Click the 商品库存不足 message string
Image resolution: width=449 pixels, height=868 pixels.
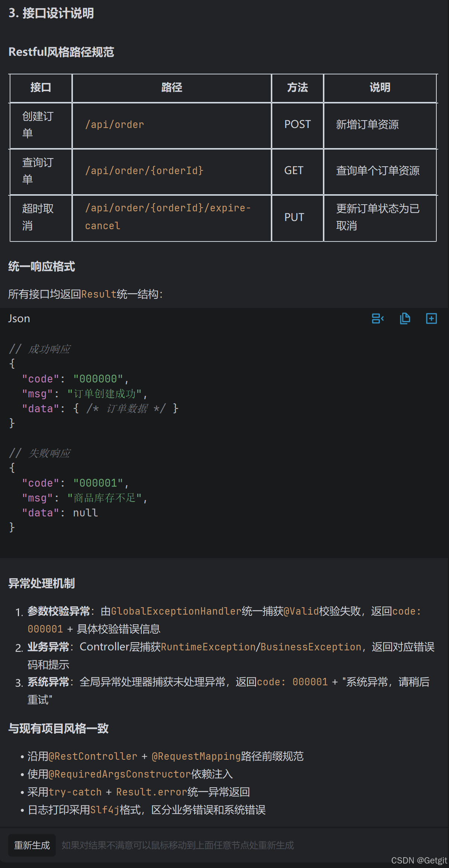(105, 498)
